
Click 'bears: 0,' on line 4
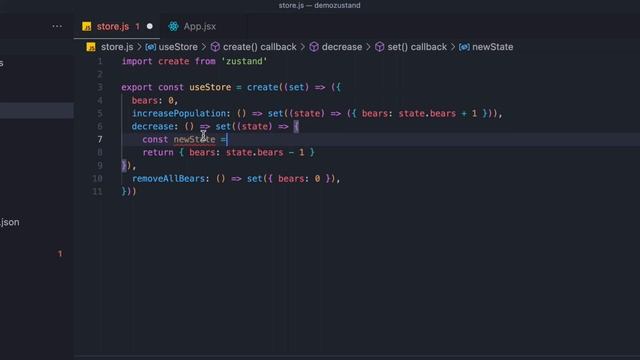point(155,100)
